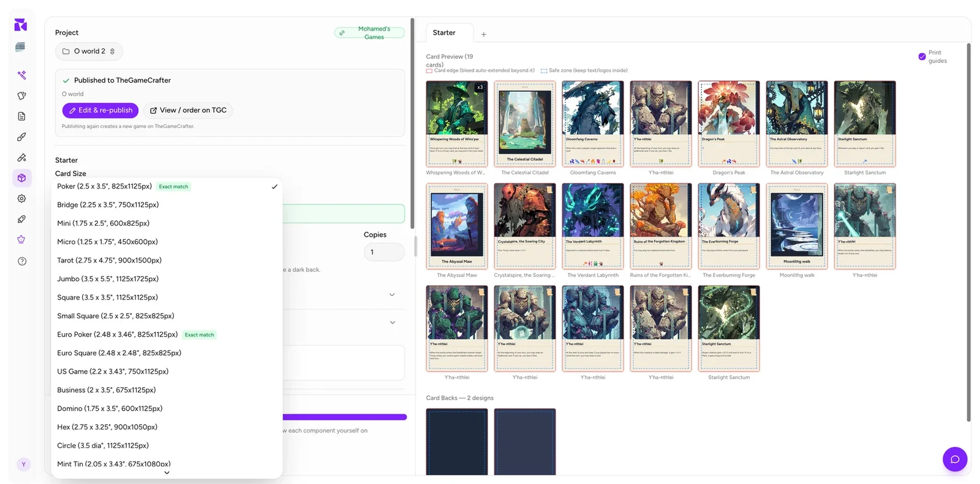
Task: Open the cards icon in the sidebar
Action: [x=21, y=95]
